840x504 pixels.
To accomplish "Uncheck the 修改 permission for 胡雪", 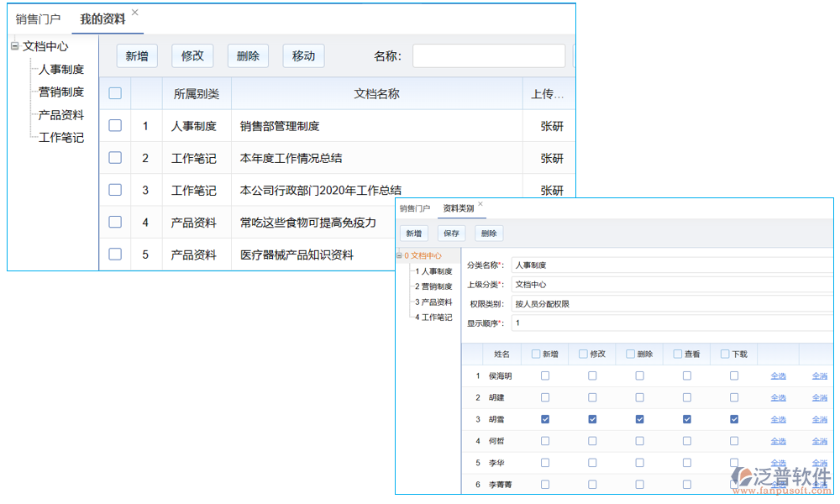I will [x=592, y=419].
